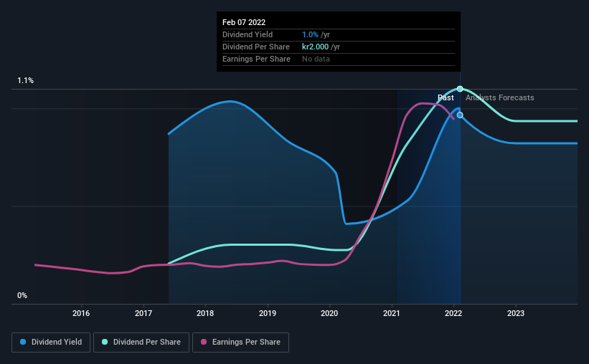The height and width of the screenshot is (364, 589).
Task: Toggle the Dividend Yield legend button
Action: [51, 343]
